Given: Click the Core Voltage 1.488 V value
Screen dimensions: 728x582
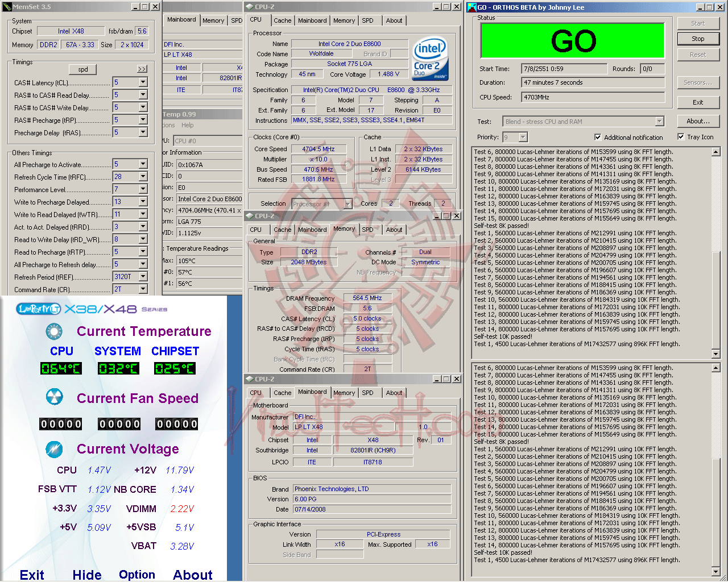Looking at the screenshot, I should (389, 74).
